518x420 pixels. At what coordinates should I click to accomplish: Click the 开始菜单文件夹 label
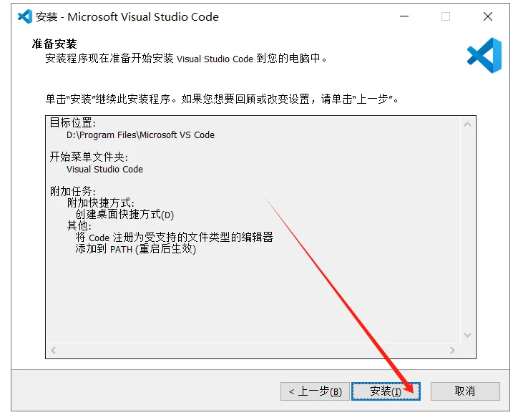pyautogui.click(x=89, y=157)
